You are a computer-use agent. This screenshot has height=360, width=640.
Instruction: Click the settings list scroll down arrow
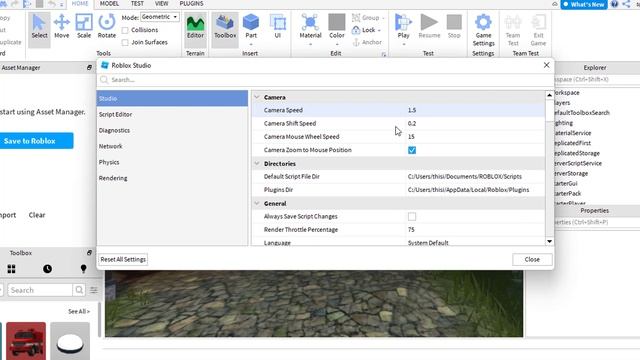(x=549, y=241)
